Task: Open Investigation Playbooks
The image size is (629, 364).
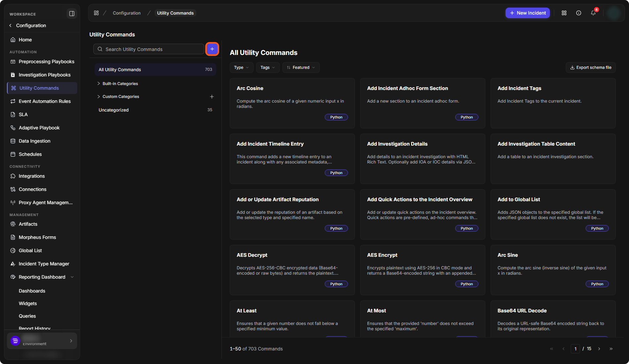Action: 42,75
